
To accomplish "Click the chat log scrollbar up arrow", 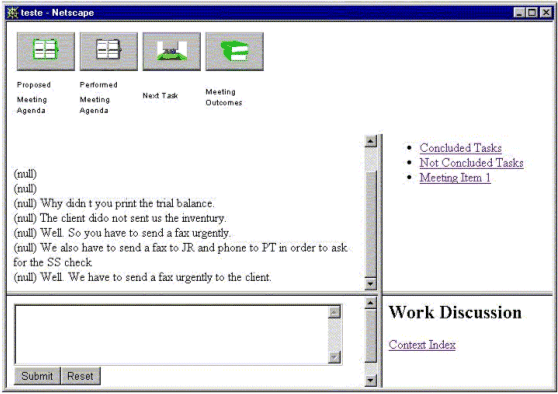I will click(x=370, y=141).
